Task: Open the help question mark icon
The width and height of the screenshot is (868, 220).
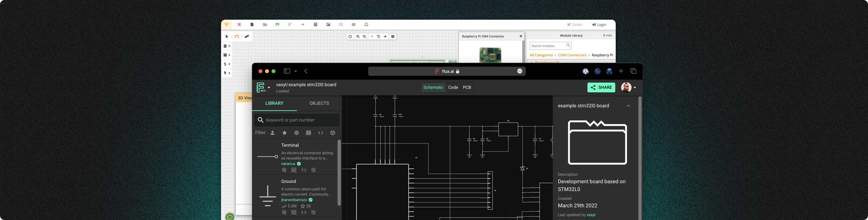Action: click(x=393, y=37)
